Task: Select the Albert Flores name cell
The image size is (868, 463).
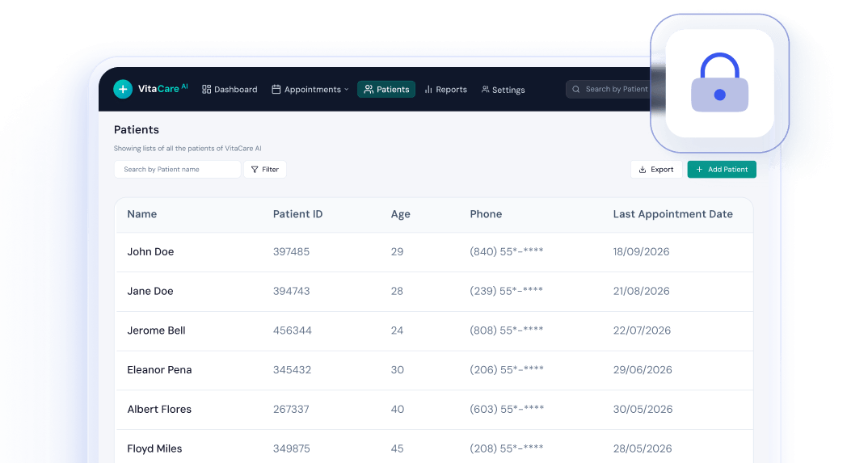Action: pyautogui.click(x=159, y=410)
